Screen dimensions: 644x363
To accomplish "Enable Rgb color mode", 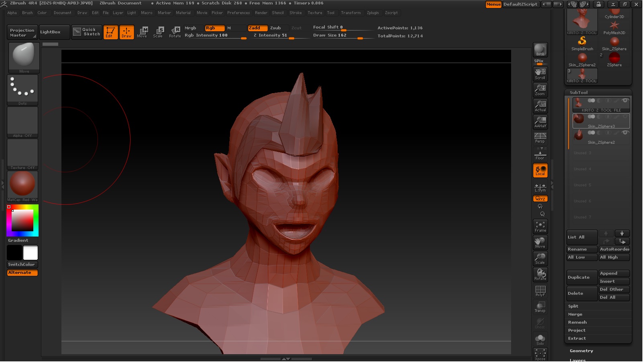I will pos(215,28).
